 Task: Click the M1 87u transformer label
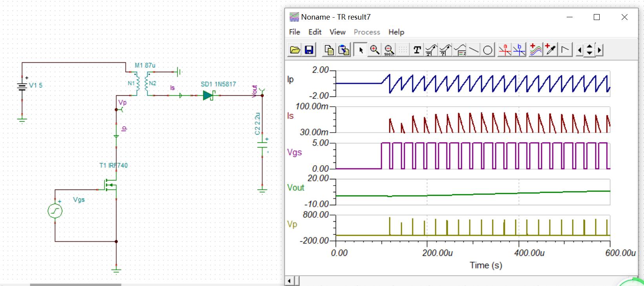145,65
